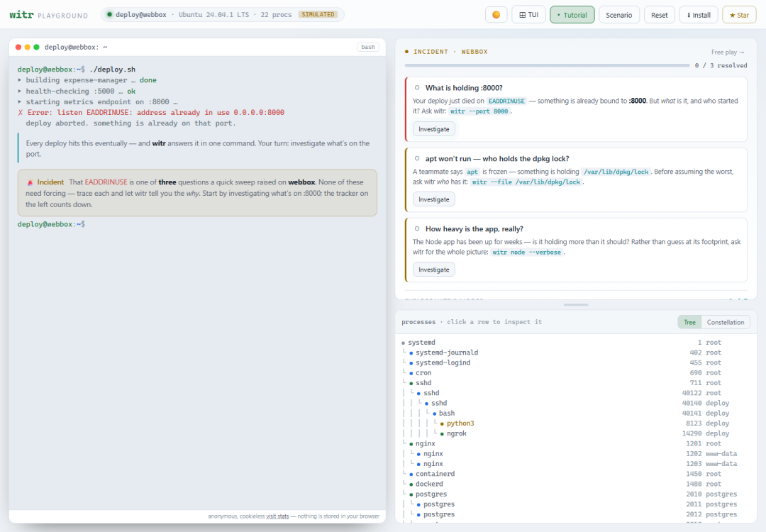Screen dimensions: 766x532
Task: Click the circle beside 'apt won't run'
Action: (417, 159)
